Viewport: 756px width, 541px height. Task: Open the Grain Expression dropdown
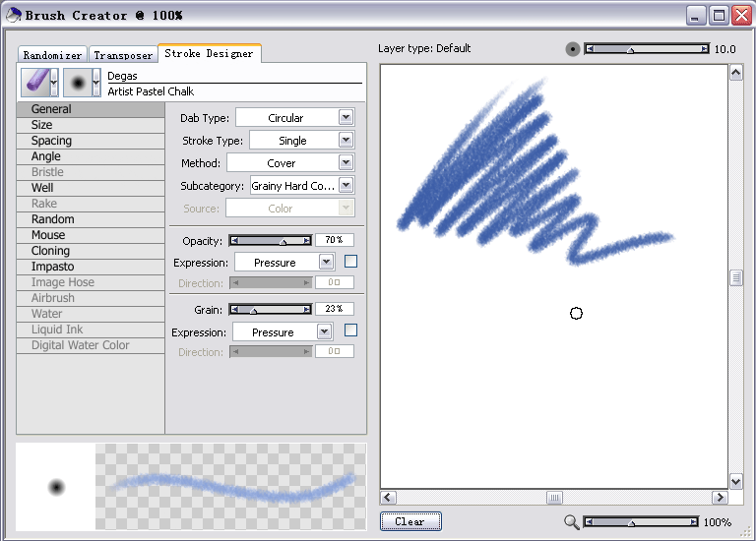coord(325,331)
